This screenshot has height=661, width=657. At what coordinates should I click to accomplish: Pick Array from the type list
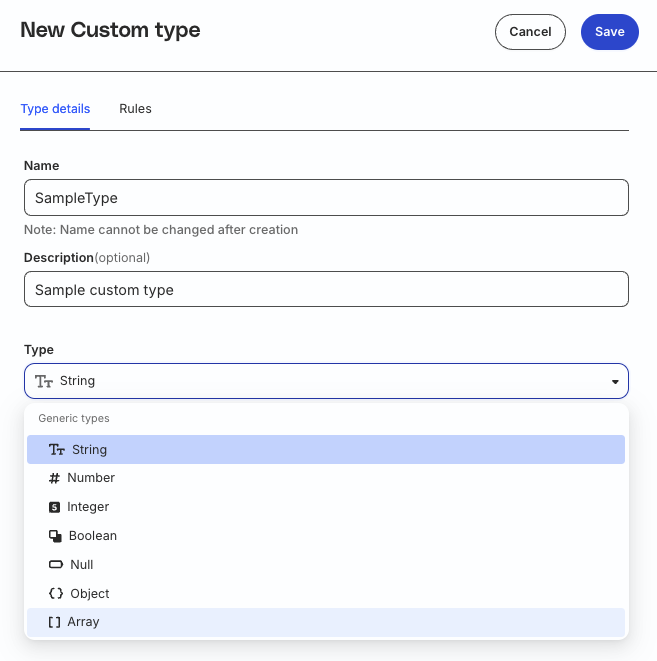(326, 622)
